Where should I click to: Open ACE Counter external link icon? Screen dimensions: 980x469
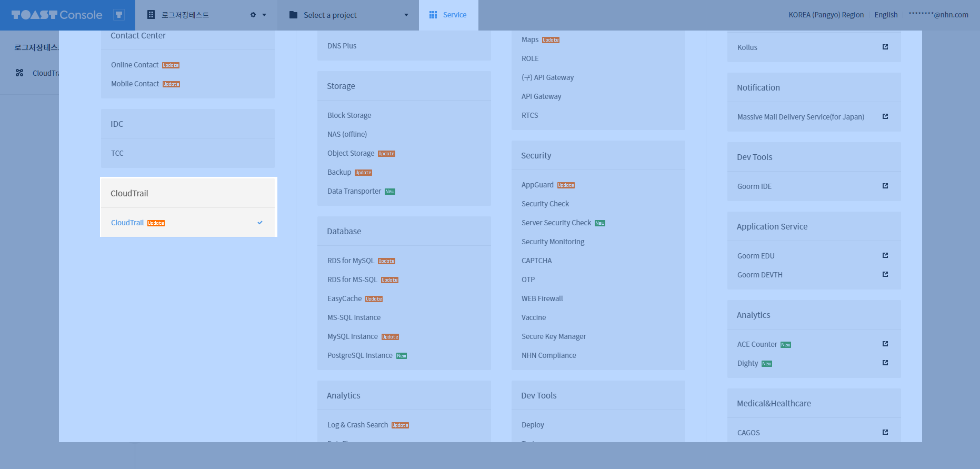point(885,344)
